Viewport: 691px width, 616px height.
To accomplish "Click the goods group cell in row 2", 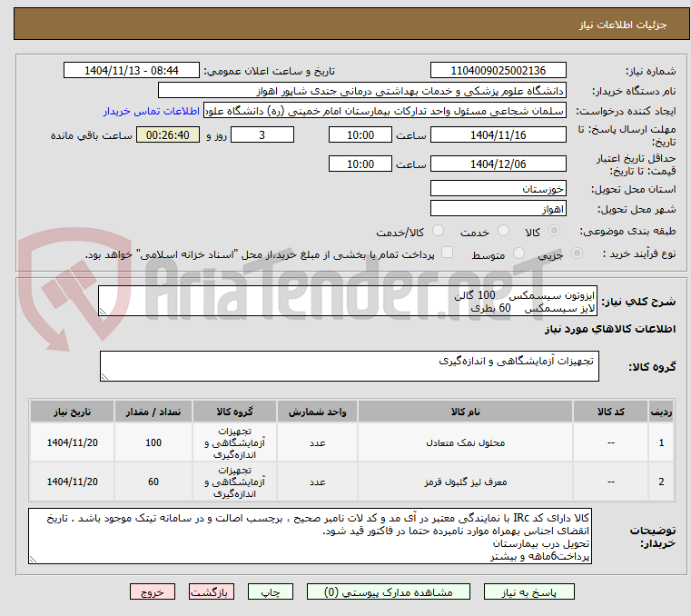I will point(234,482).
